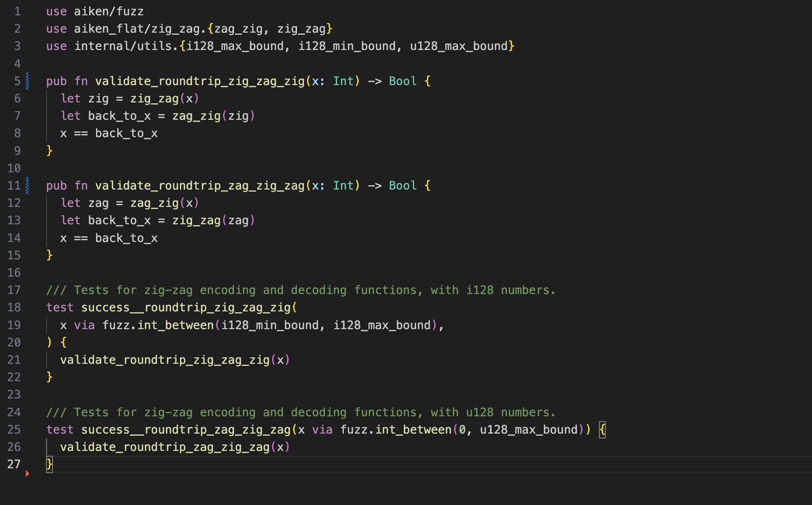Click 'zig_zag(x)' call on line 6
The width and height of the screenshot is (812, 505).
164,99
